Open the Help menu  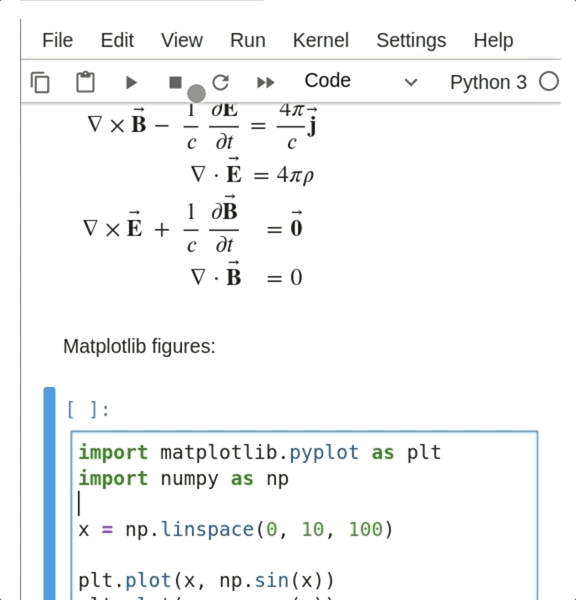point(493,40)
